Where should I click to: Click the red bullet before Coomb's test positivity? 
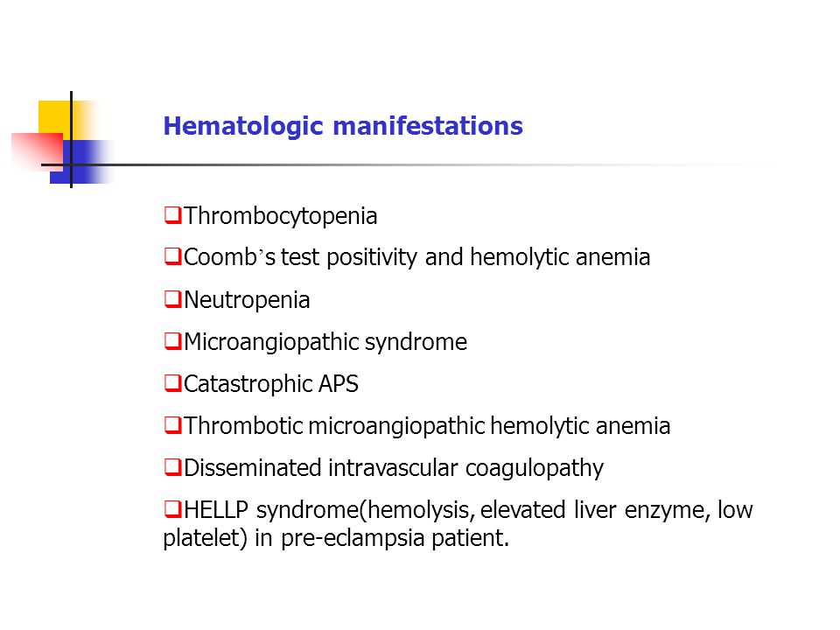172,256
